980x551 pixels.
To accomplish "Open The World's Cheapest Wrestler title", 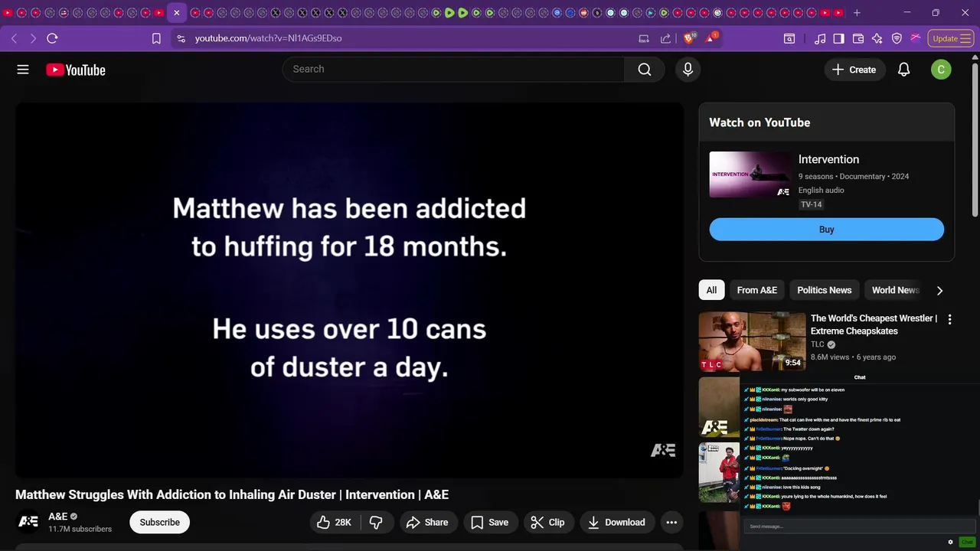I will point(874,324).
